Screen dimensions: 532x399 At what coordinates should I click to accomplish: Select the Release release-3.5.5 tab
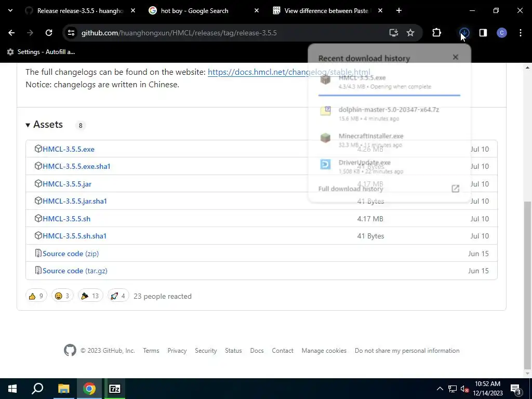coord(75,11)
